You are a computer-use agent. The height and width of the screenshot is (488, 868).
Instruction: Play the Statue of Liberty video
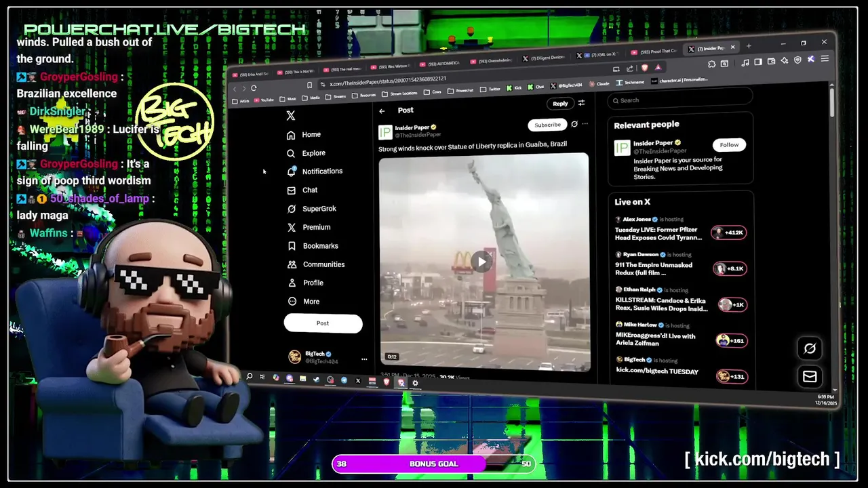tap(482, 262)
